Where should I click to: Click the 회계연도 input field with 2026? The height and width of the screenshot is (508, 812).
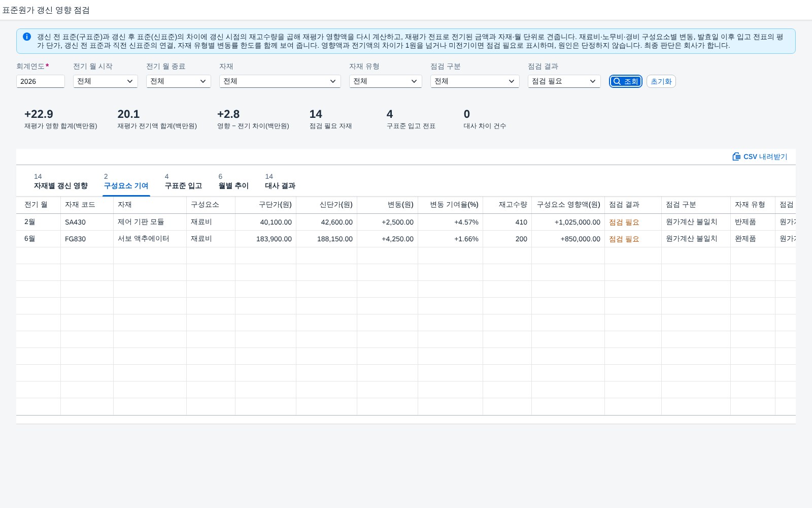click(x=41, y=81)
